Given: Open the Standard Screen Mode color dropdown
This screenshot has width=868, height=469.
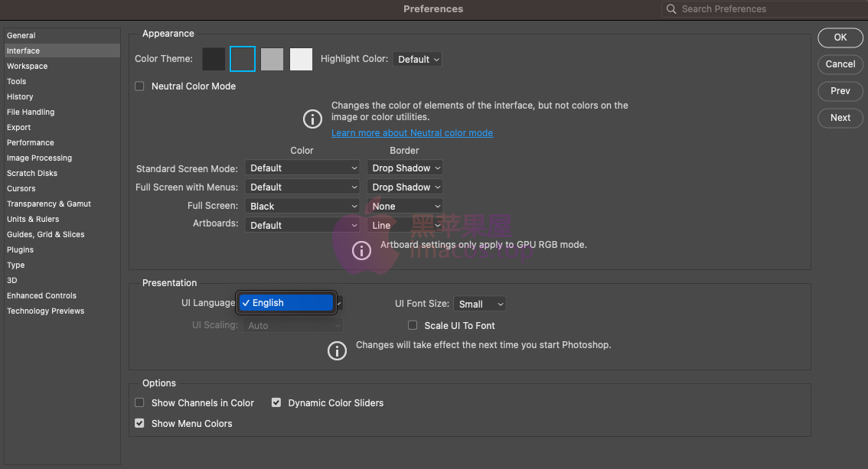Looking at the screenshot, I should 302,168.
